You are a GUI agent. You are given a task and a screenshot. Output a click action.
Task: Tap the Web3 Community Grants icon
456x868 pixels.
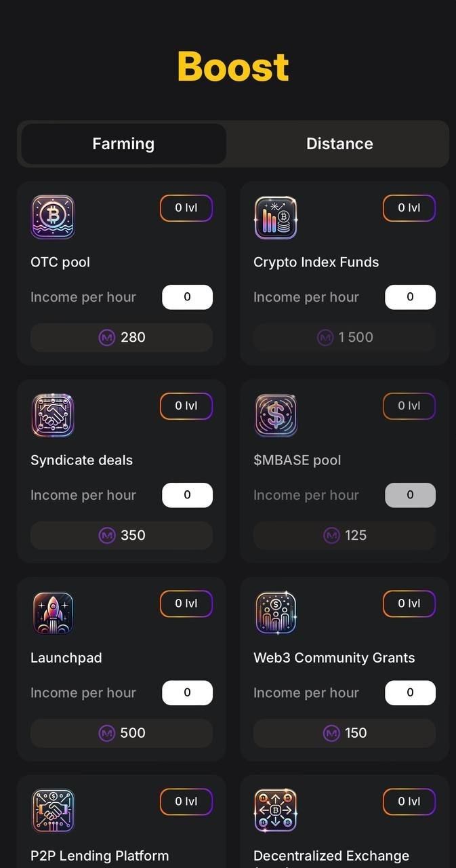click(276, 613)
